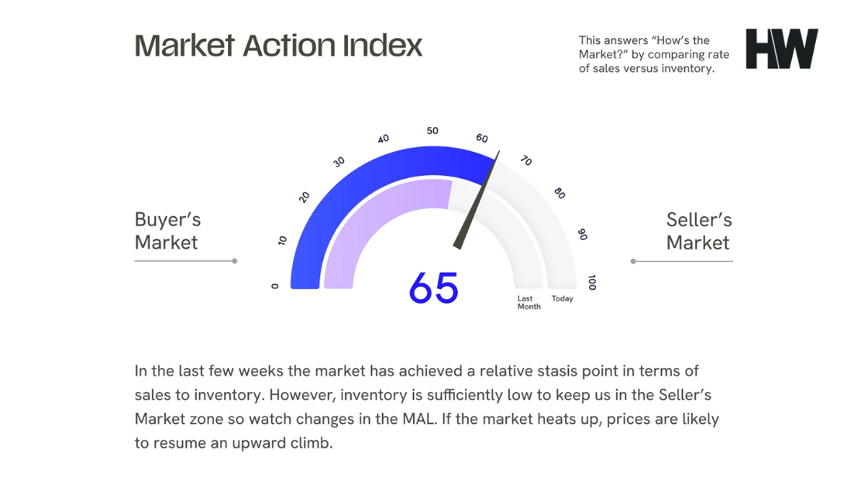
Task: Click the dot beside Buyer's Market line
Action: pyautogui.click(x=234, y=261)
